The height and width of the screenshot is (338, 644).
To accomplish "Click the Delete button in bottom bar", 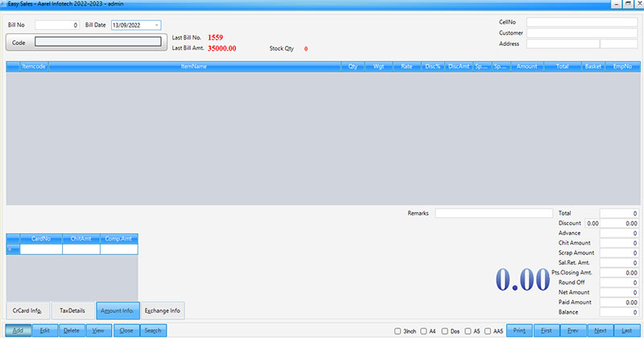I will 72,330.
